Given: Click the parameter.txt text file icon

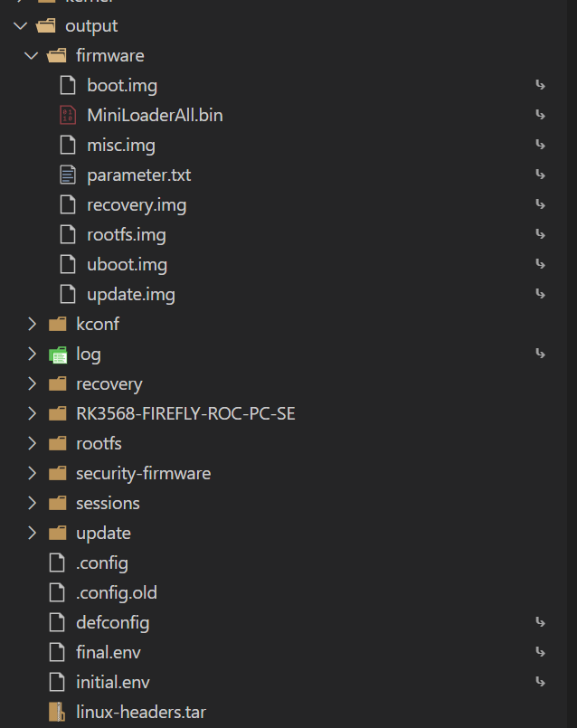Looking at the screenshot, I should tap(68, 175).
